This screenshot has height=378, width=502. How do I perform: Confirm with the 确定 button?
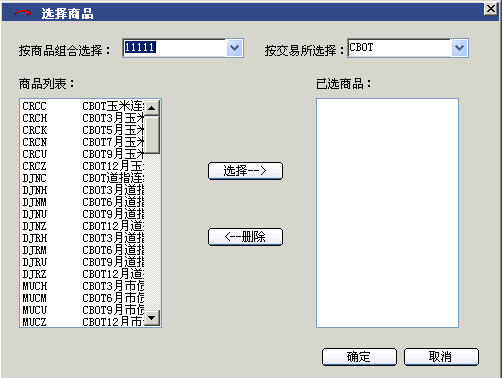coord(359,357)
